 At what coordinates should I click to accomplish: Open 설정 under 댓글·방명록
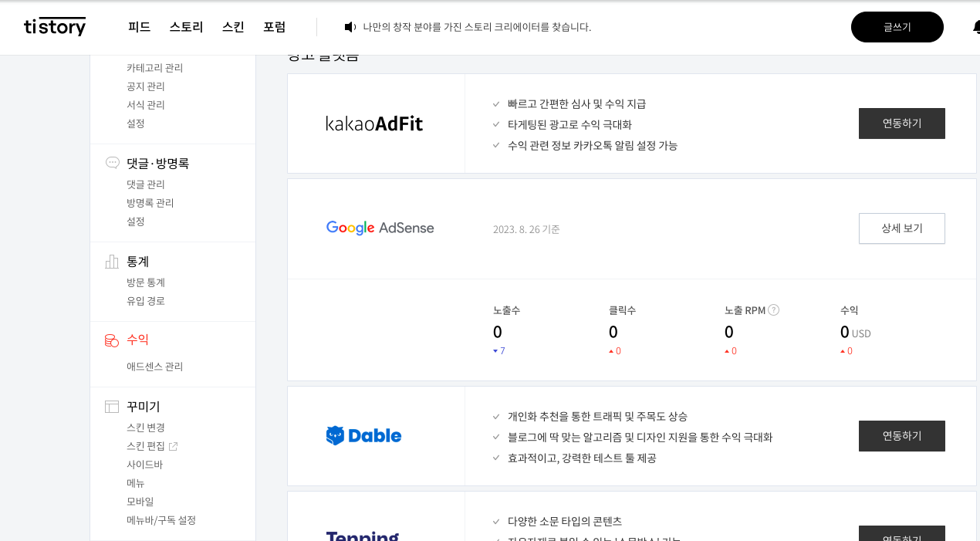click(136, 221)
